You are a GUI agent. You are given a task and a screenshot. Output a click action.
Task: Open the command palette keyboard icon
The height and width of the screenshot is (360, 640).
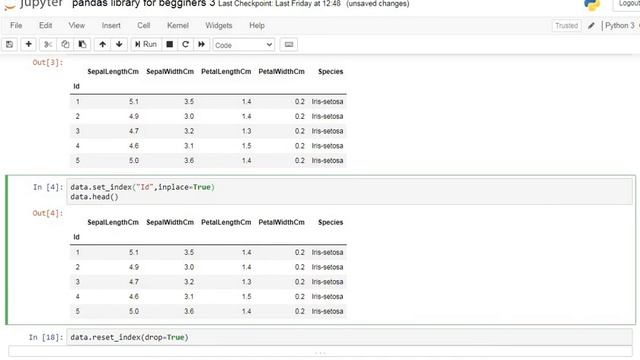coord(289,44)
